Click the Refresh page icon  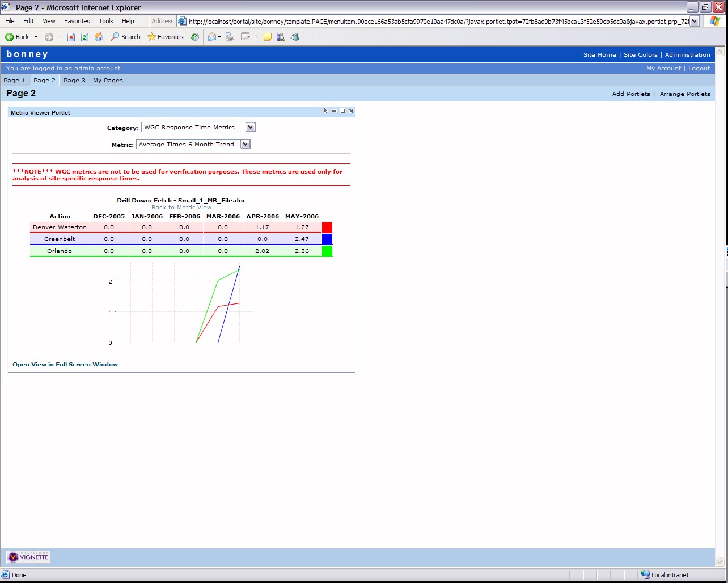[x=84, y=37]
